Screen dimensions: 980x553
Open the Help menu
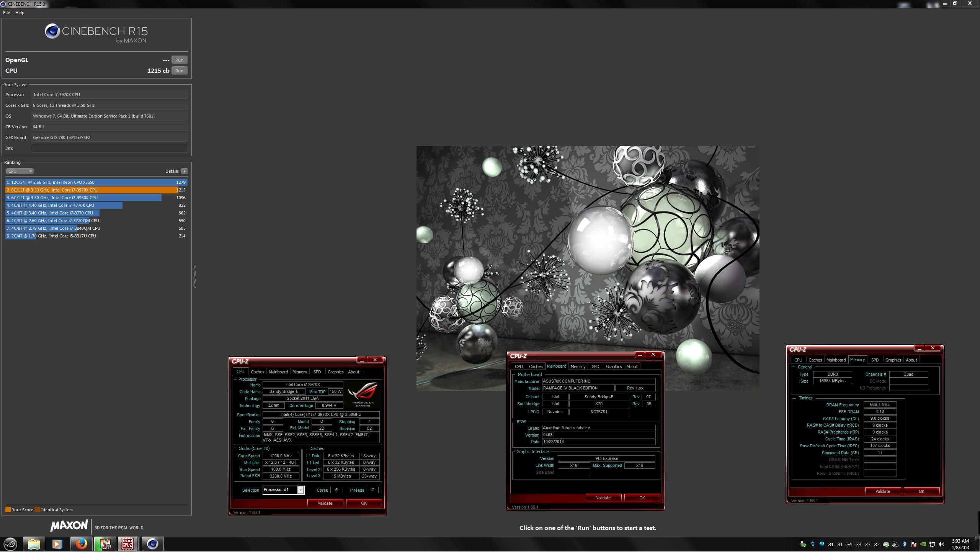pos(20,13)
